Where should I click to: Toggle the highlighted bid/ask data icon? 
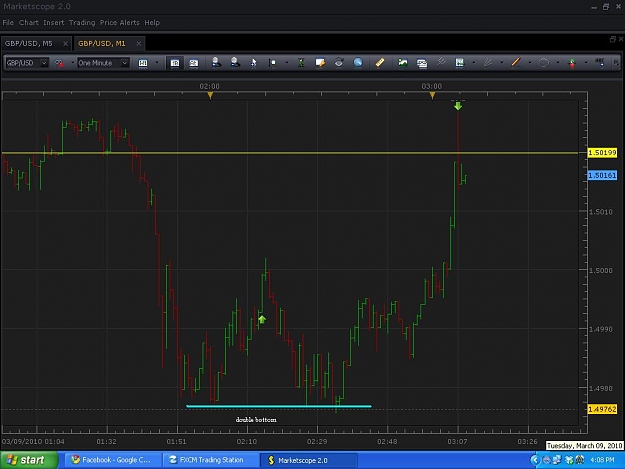[x=175, y=63]
